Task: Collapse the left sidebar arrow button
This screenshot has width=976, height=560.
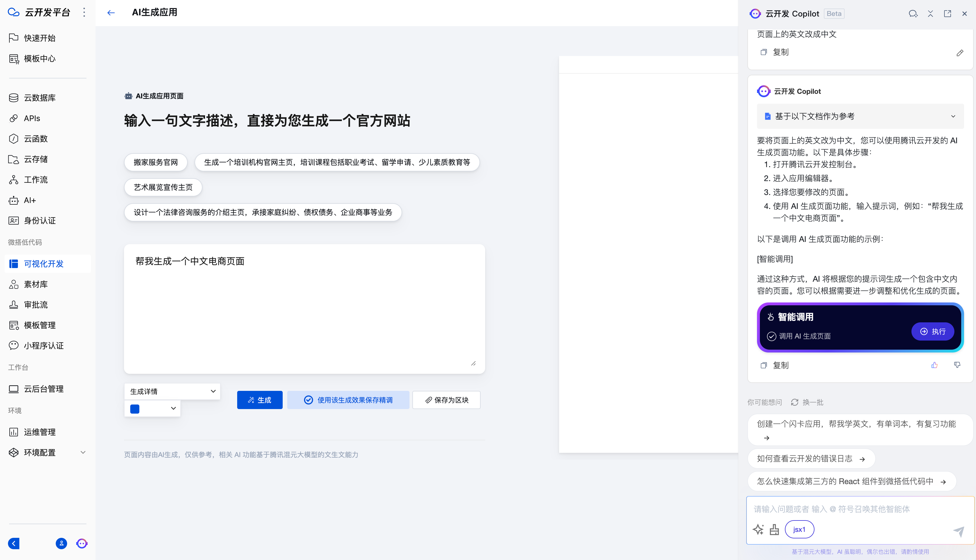Action: point(14,543)
